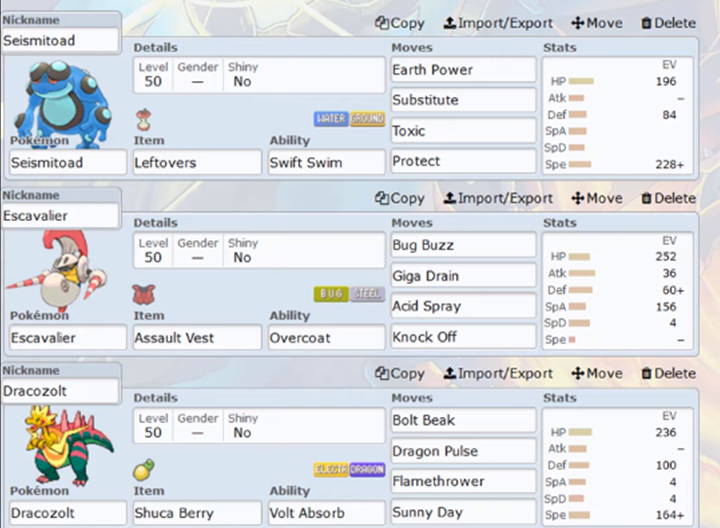The height and width of the screenshot is (528, 720).
Task: Click Seismitoad's HP stat bar
Action: pyautogui.click(x=581, y=81)
